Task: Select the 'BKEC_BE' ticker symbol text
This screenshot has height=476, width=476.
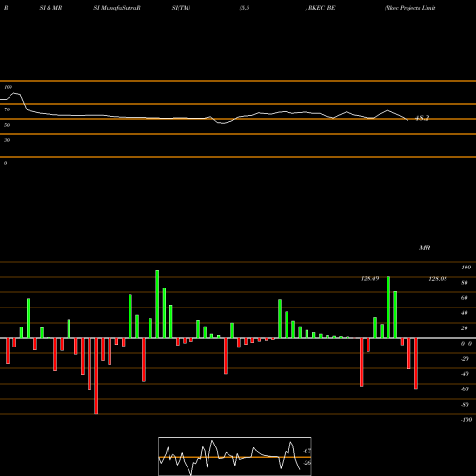Action: 322,8
